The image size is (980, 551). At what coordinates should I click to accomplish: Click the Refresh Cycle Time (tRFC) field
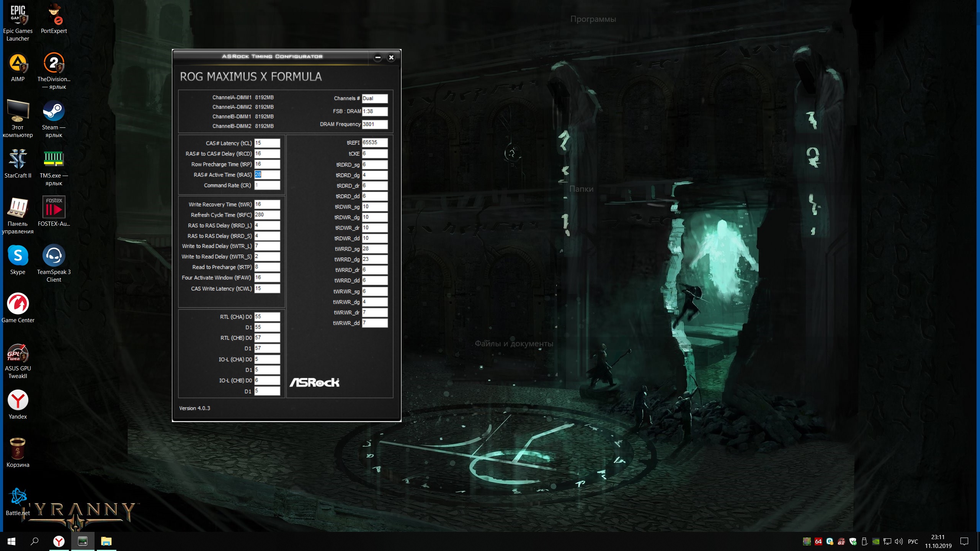click(267, 215)
